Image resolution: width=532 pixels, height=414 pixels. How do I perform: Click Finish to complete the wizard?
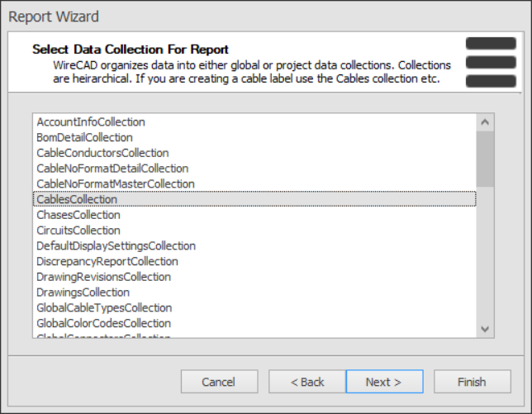coord(472,382)
